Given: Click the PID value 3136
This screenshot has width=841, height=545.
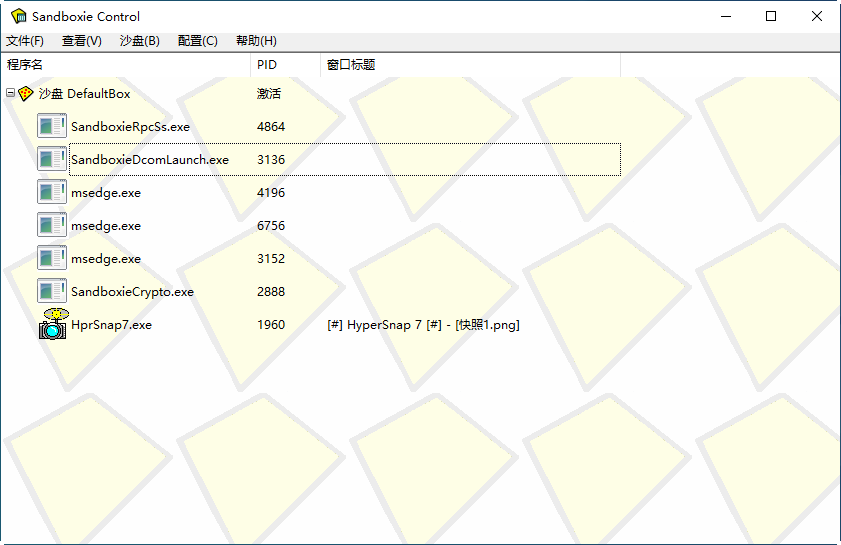Looking at the screenshot, I should coord(271,159).
